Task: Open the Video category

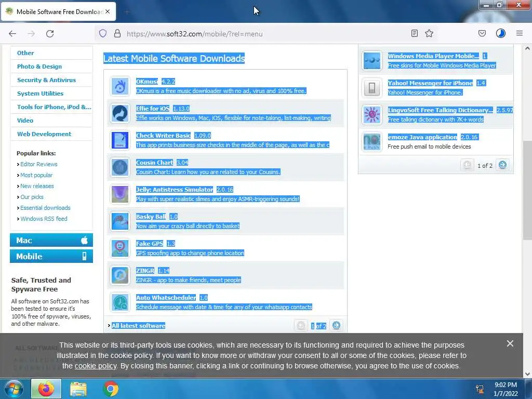Action: [x=25, y=121]
